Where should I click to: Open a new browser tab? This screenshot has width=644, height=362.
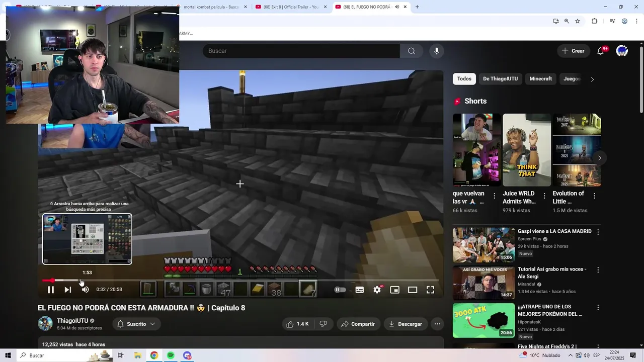tap(417, 7)
